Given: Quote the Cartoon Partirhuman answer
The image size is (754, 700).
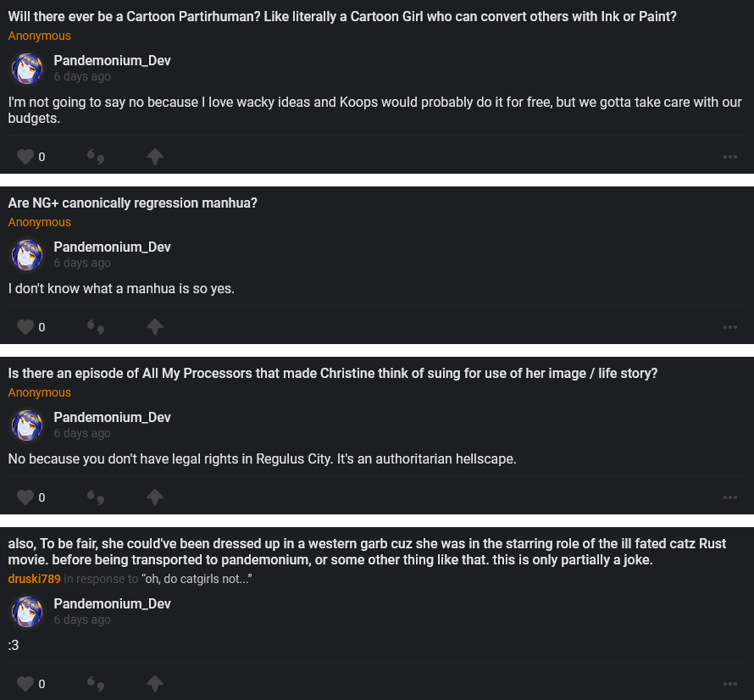Looking at the screenshot, I should tap(96, 157).
